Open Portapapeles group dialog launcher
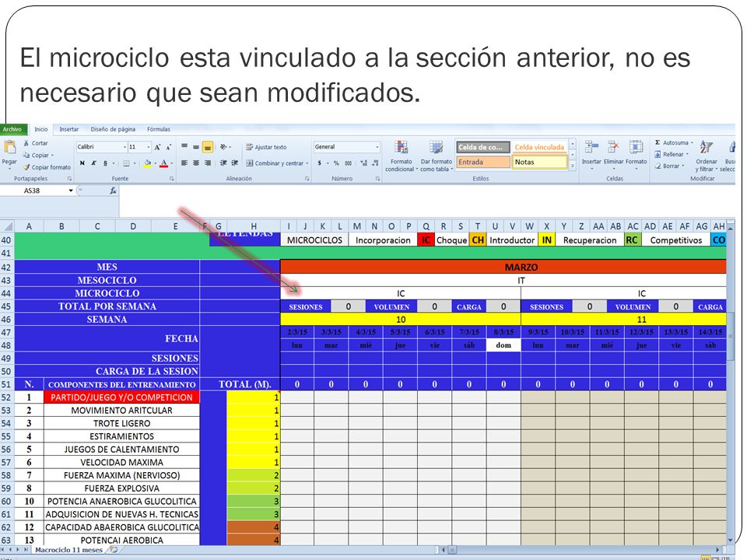The image size is (747, 560). [x=69, y=179]
